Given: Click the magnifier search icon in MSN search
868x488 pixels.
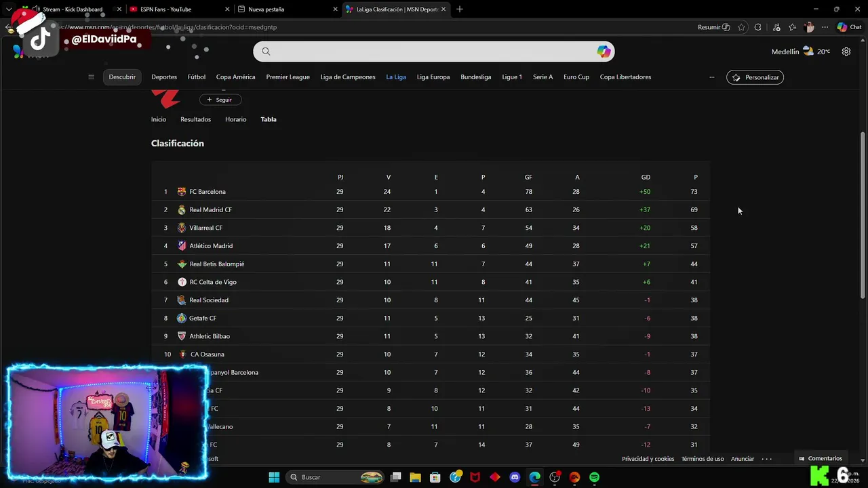Looking at the screenshot, I should pos(266,52).
